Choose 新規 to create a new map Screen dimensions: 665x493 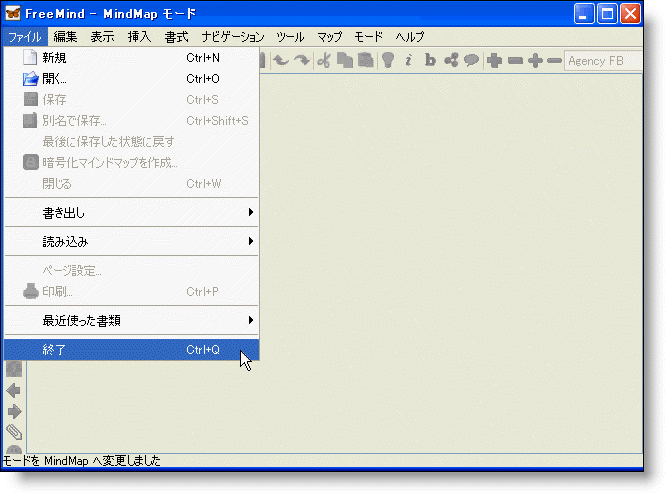tap(131, 58)
